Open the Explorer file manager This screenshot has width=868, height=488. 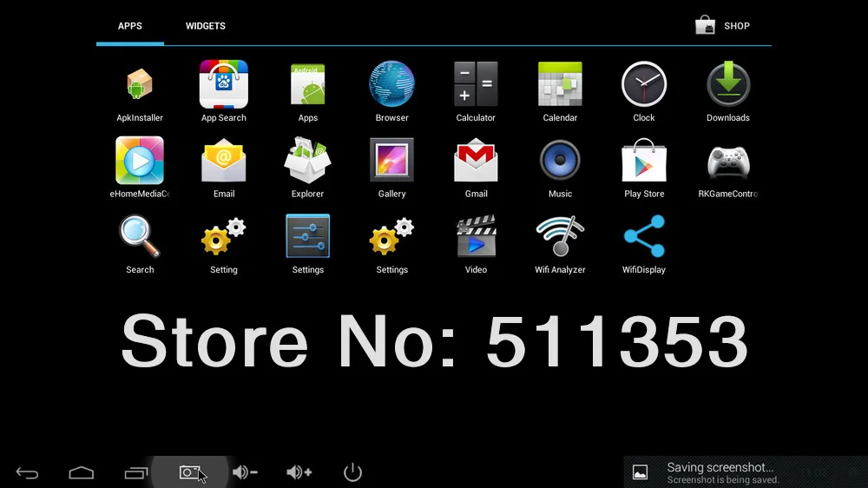[308, 160]
